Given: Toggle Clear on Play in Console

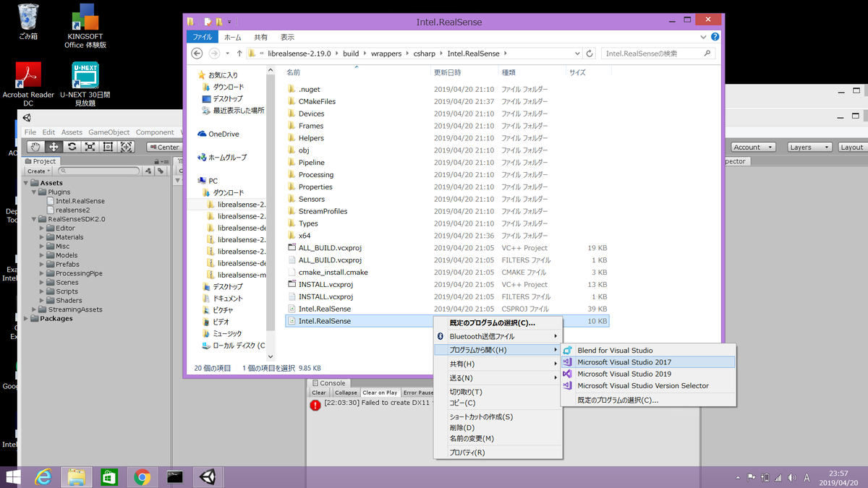Looking at the screenshot, I should coord(380,393).
